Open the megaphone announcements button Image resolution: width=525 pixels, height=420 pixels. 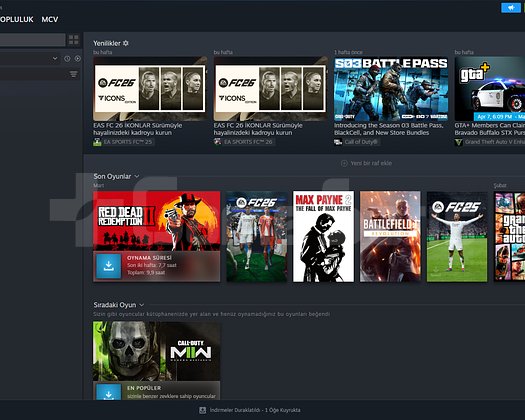(511, 8)
